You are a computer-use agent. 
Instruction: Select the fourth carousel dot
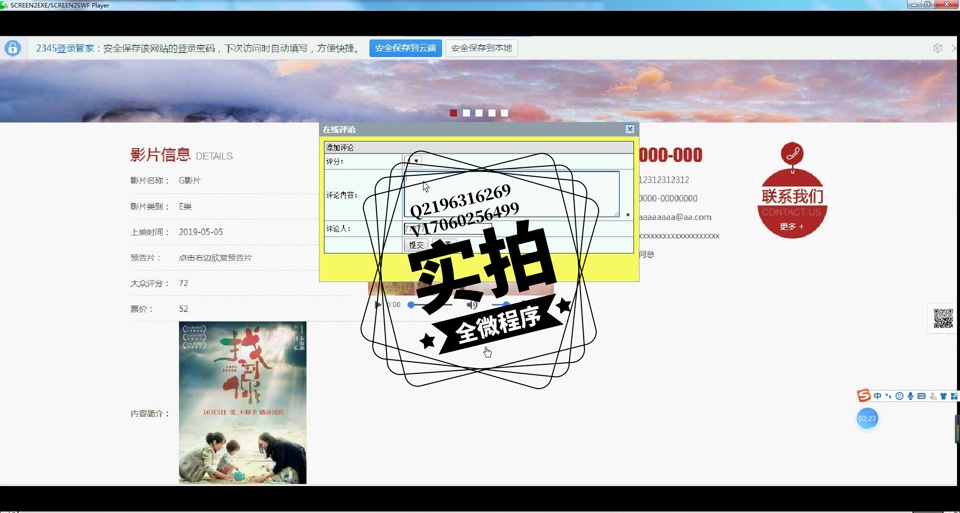tap(492, 113)
